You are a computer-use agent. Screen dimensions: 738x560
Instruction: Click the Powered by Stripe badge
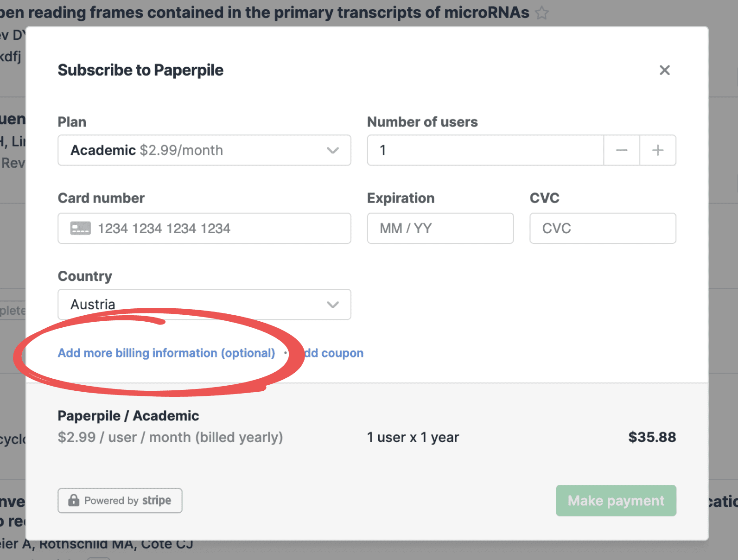click(x=120, y=501)
